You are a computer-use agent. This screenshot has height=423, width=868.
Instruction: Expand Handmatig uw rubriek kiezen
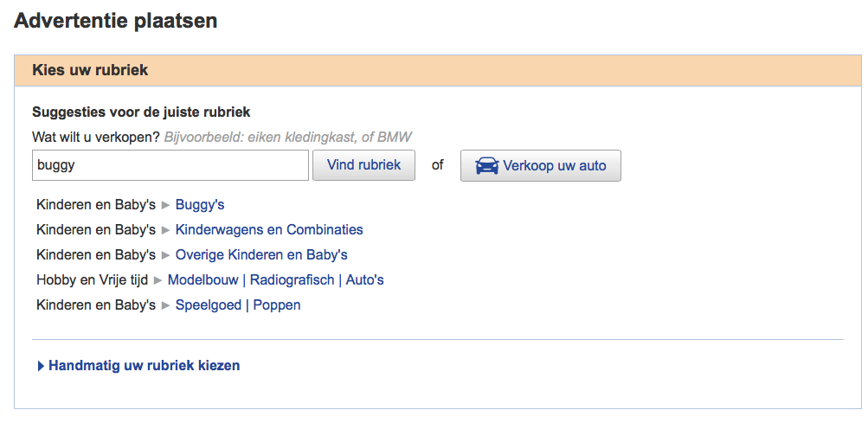click(144, 365)
